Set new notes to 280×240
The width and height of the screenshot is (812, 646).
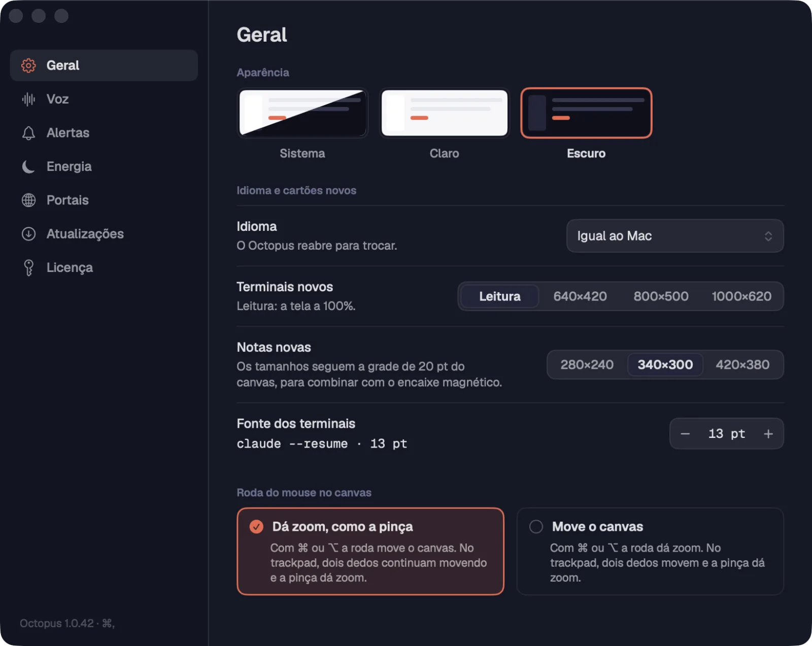[x=587, y=365]
